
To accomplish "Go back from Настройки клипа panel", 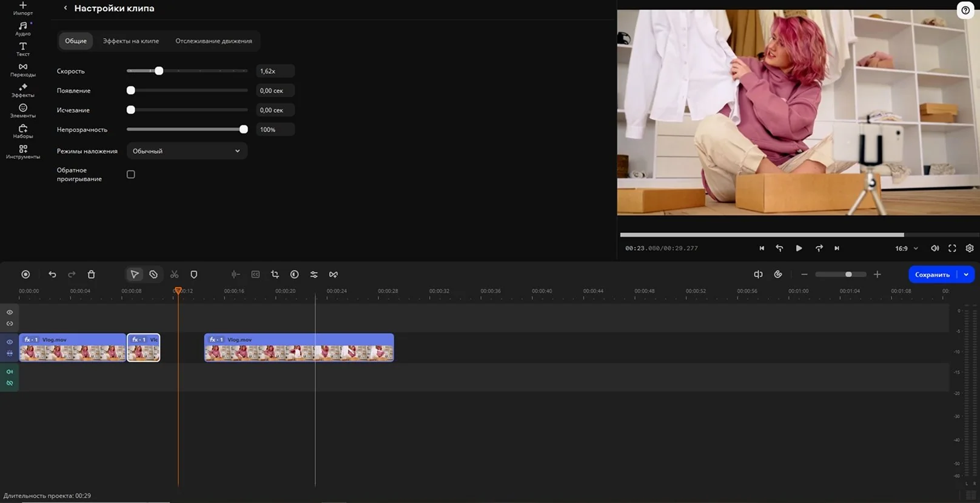I will pyautogui.click(x=65, y=8).
